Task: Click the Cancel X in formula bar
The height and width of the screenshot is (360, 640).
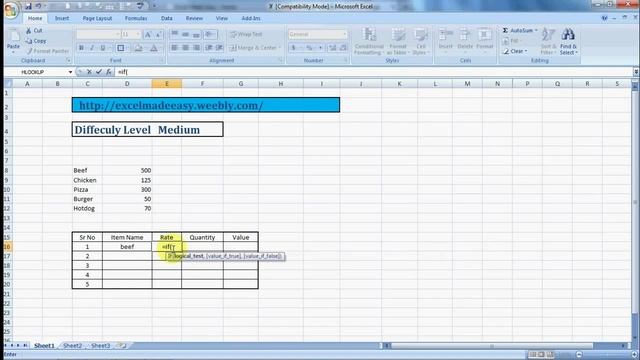Action: click(x=89, y=72)
